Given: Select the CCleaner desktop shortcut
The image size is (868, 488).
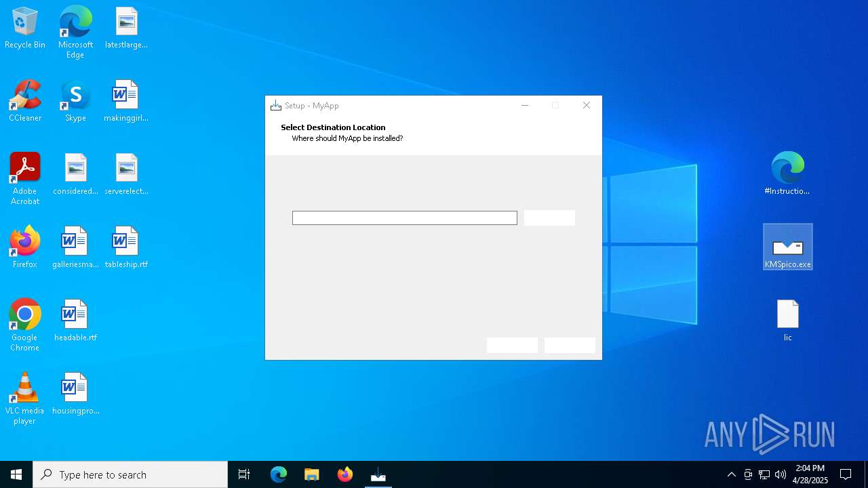Looking at the screenshot, I should click(x=25, y=102).
